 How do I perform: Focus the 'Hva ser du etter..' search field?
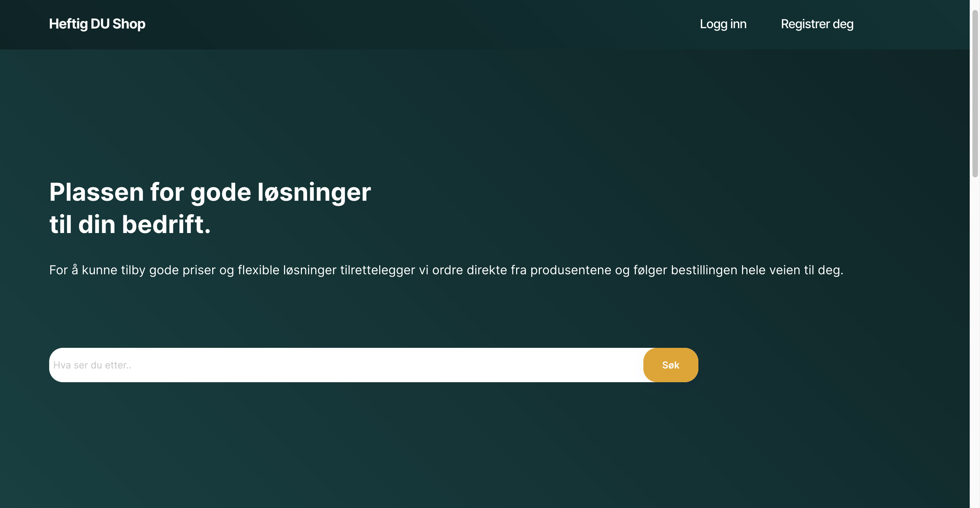click(346, 365)
